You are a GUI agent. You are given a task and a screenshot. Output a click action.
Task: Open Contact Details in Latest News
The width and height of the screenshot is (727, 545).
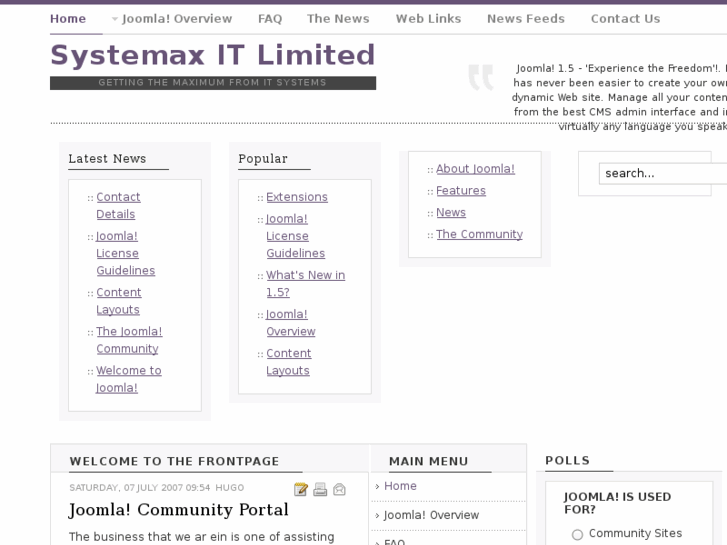pyautogui.click(x=118, y=205)
